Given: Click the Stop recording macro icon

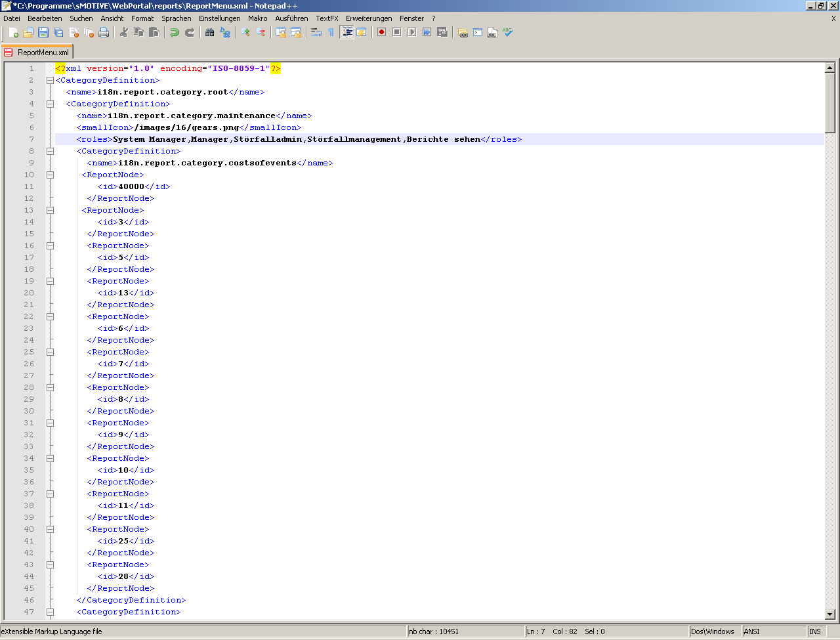Looking at the screenshot, I should pos(396,32).
